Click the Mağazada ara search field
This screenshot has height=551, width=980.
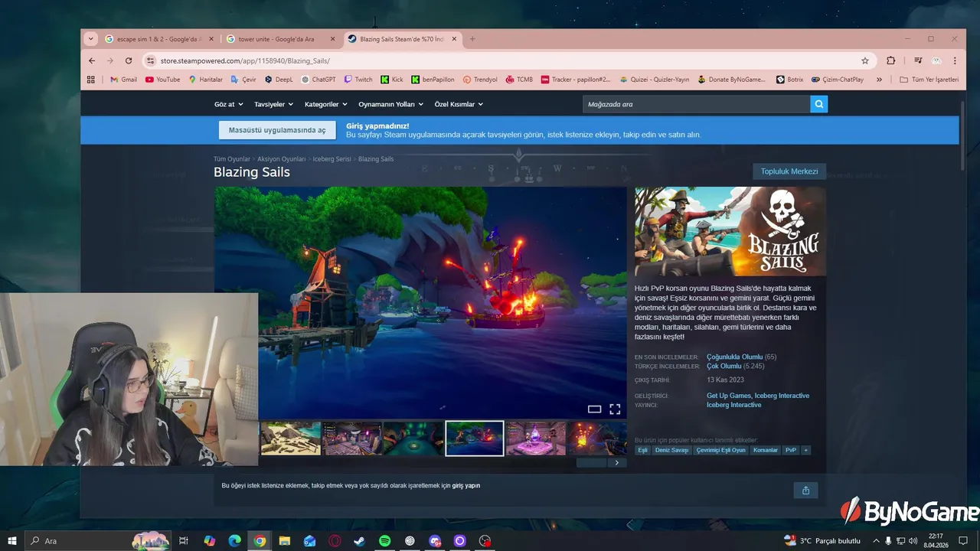coord(696,104)
